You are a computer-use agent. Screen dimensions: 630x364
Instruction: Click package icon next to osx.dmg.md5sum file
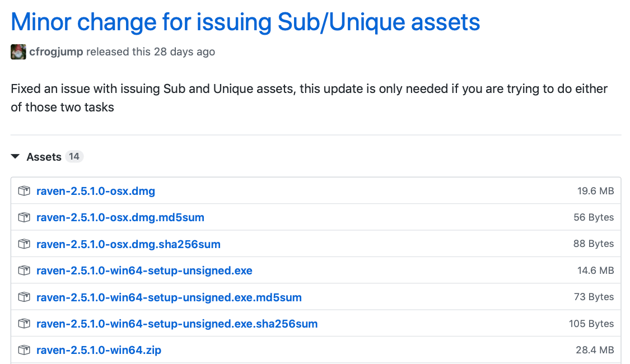24,217
